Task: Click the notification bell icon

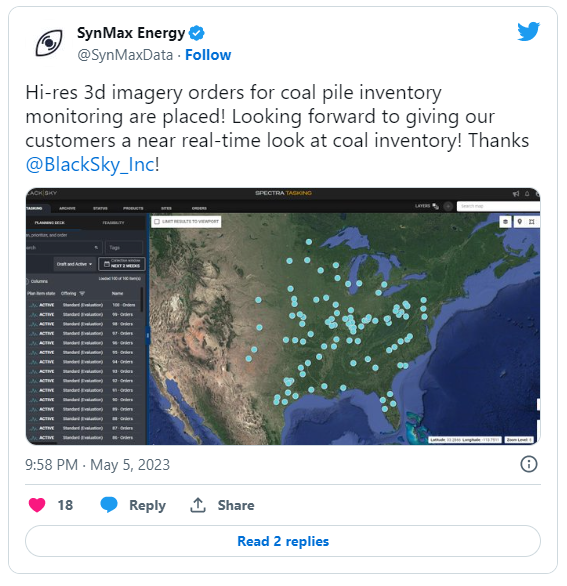Action: click(527, 193)
